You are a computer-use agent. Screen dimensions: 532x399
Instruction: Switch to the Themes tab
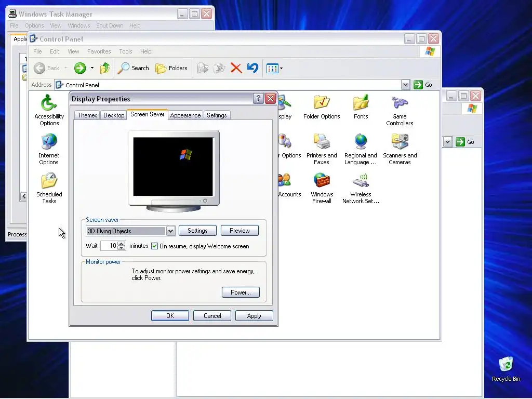point(87,115)
